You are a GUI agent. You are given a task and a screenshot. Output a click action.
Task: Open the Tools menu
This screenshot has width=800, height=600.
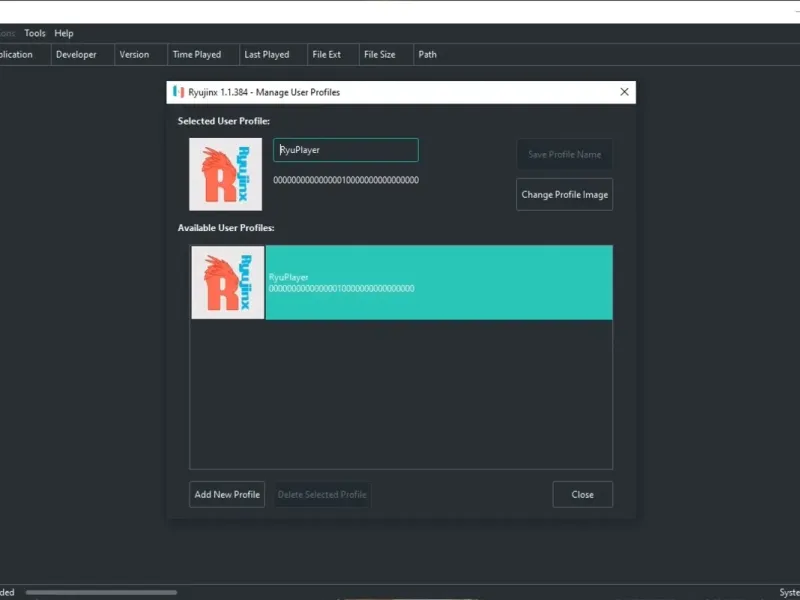[35, 33]
